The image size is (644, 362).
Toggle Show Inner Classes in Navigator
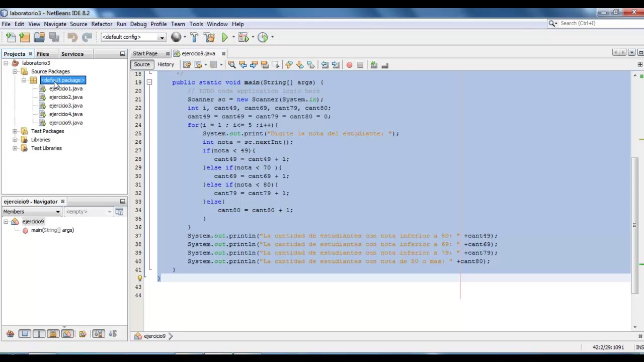[x=67, y=334]
